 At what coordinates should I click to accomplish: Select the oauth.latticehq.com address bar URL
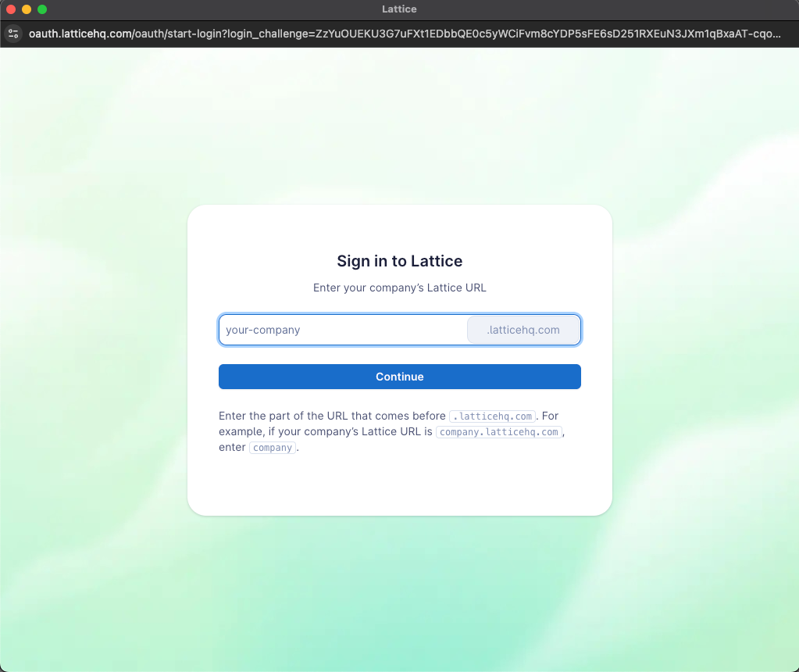point(405,34)
